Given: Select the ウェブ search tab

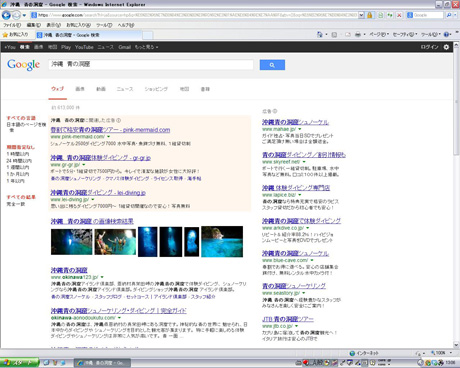Looking at the screenshot, I should click(57, 89).
